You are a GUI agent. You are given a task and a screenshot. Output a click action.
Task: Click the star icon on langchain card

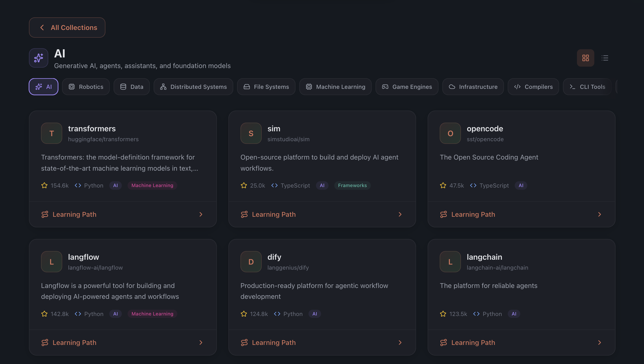coord(443,314)
